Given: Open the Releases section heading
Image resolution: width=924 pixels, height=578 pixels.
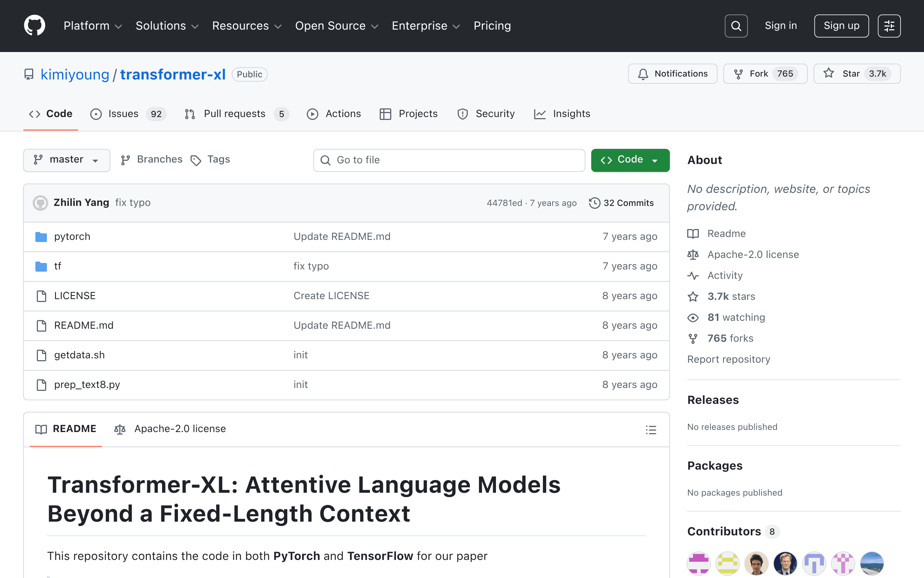Looking at the screenshot, I should click(713, 400).
